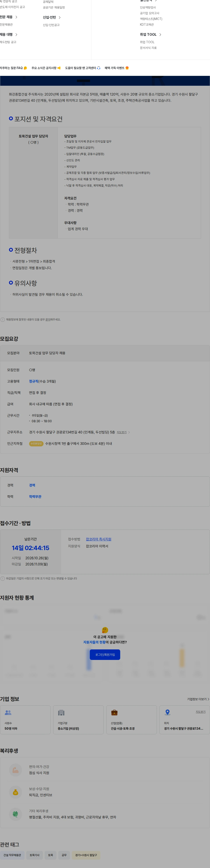Click the megaphone icon beside 공지사항
Image resolution: width=210 pixels, height=868 pixels.
click(59, 68)
